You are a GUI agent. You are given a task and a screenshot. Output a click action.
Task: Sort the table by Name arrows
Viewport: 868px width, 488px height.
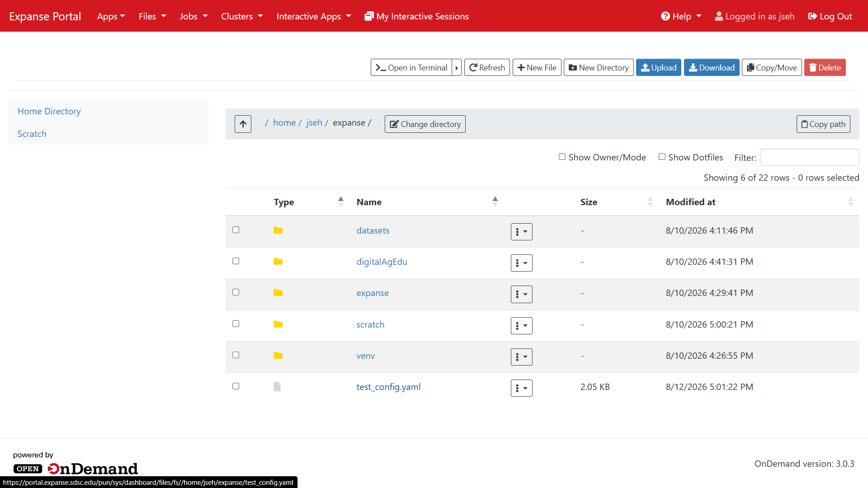click(x=495, y=202)
